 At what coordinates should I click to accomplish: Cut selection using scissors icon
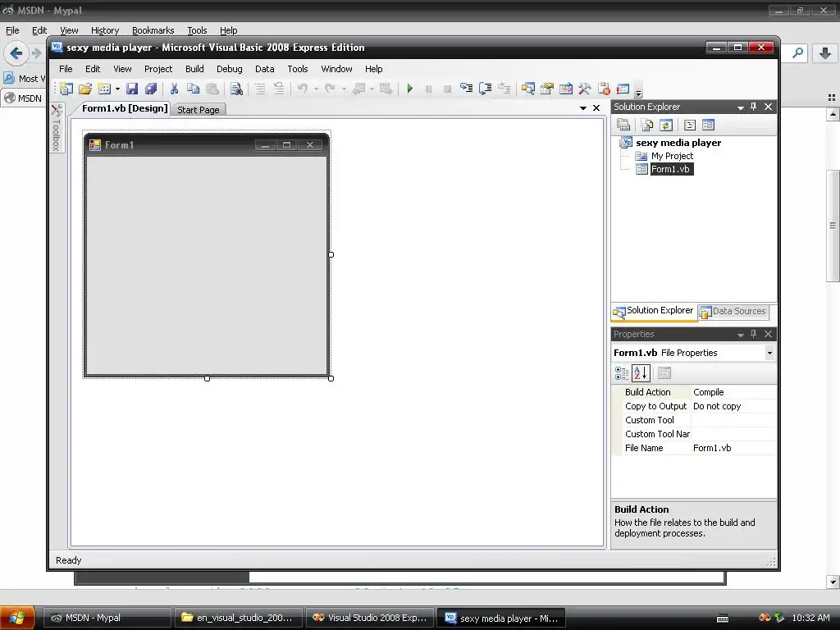[174, 89]
